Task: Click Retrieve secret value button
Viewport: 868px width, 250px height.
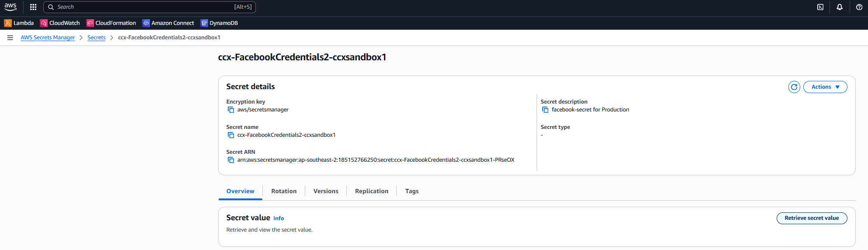Action: 812,218
